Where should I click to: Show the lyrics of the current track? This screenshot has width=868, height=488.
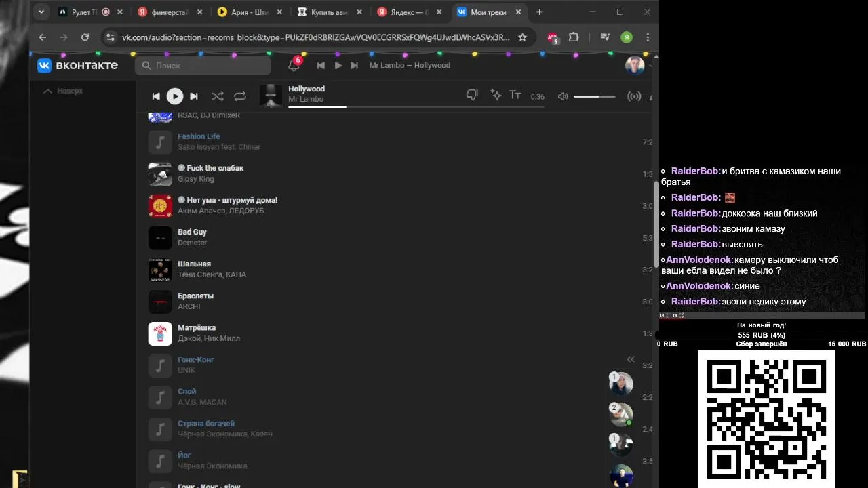coord(515,96)
